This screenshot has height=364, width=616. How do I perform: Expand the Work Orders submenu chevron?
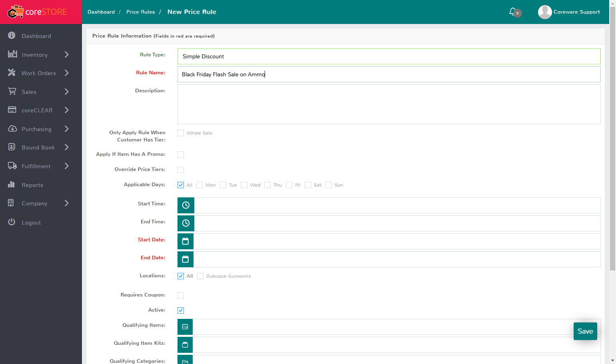(x=67, y=73)
